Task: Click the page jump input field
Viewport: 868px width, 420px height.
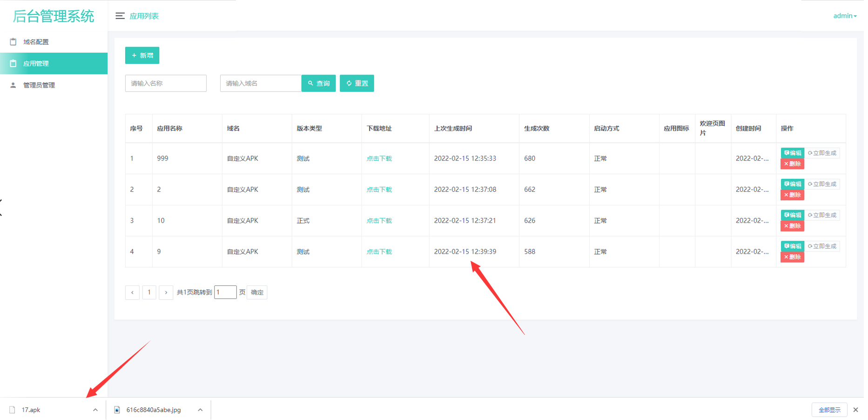Action: point(225,292)
